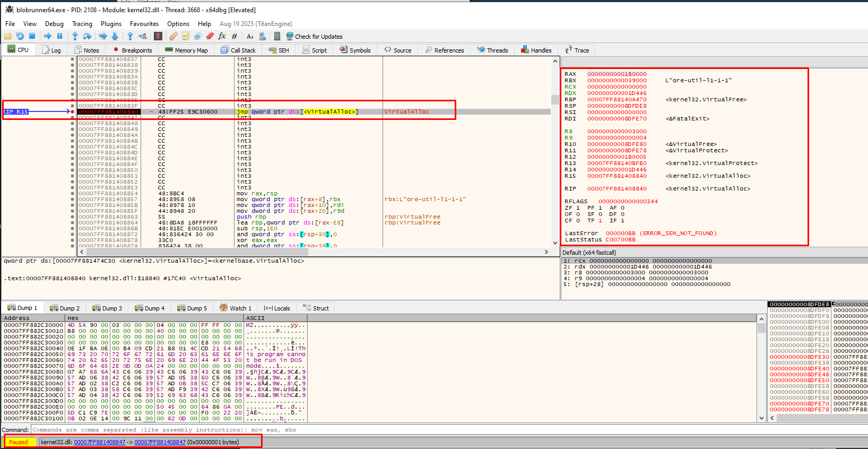This screenshot has height=449, width=868.
Task: Click the Stop debugging square icon
Action: click(32, 36)
